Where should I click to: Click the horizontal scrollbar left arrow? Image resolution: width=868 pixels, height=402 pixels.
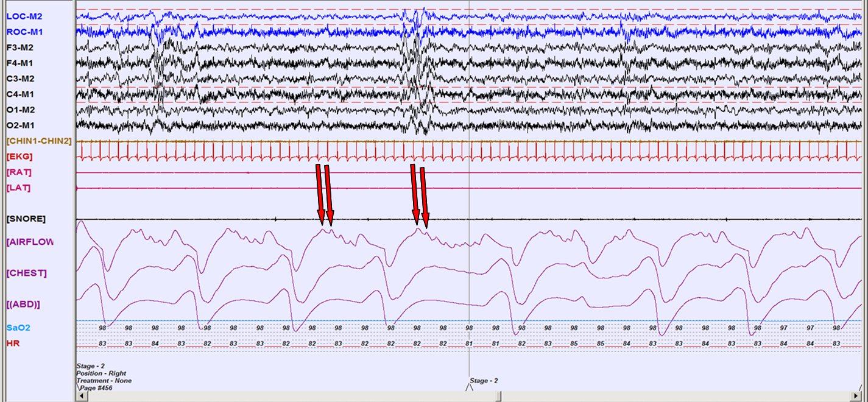pos(79,397)
